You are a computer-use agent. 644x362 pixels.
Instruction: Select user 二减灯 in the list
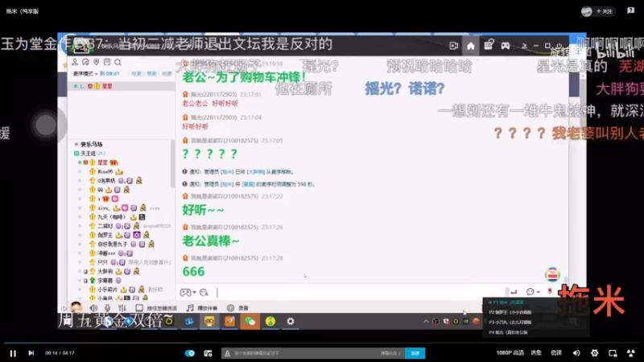105,226
